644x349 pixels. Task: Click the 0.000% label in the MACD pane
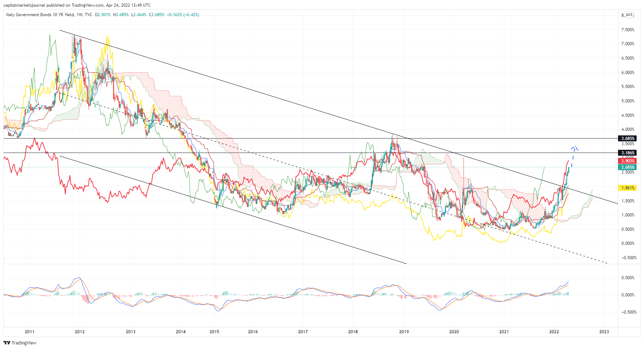tap(628, 295)
